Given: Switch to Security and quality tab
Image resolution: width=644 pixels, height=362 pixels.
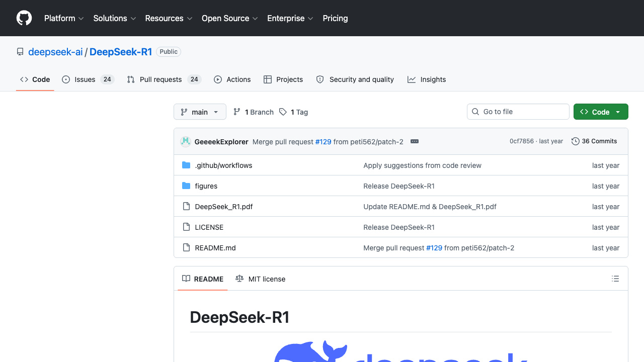Looking at the screenshot, I should click(355, 79).
